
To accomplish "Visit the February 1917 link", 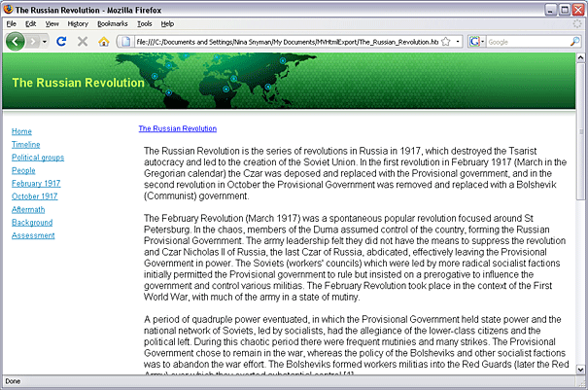I will (x=36, y=183).
